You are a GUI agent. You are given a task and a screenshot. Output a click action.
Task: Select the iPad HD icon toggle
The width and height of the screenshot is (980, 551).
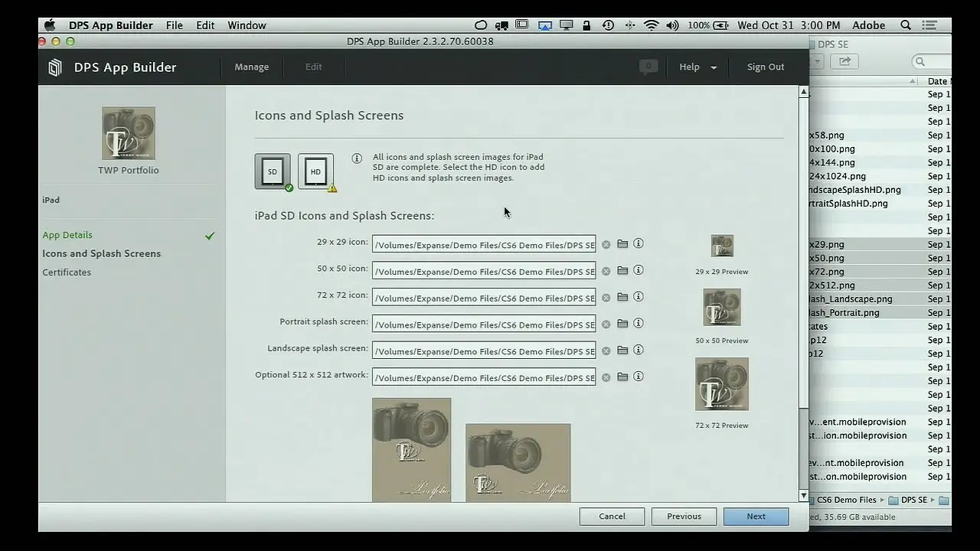tap(315, 171)
